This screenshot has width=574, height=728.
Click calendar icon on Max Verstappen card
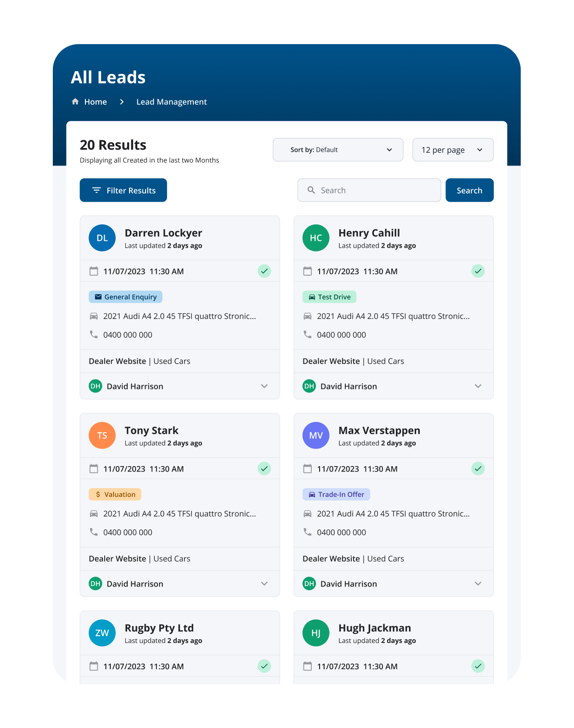pos(308,469)
